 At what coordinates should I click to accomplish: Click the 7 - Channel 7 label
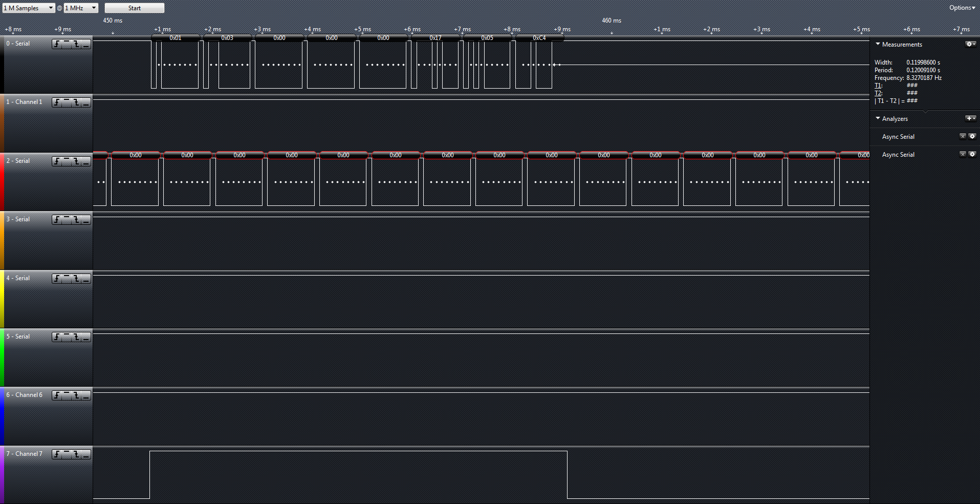(24, 454)
